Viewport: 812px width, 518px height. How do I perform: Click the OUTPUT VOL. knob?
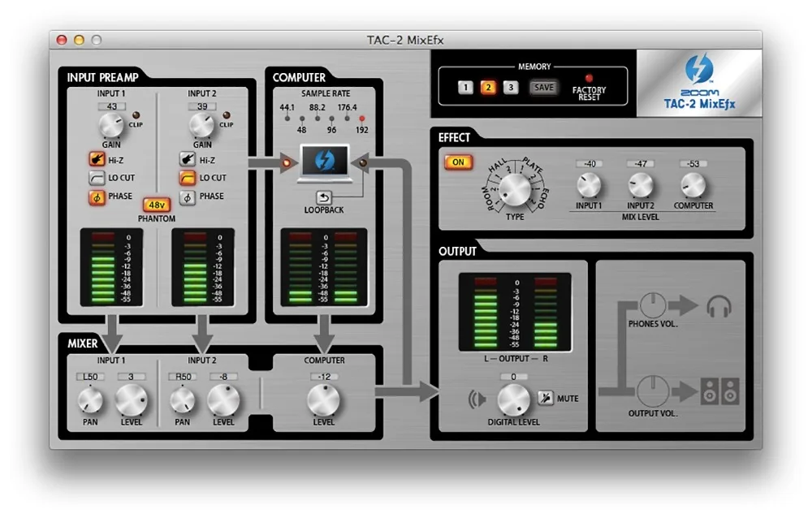(x=653, y=391)
